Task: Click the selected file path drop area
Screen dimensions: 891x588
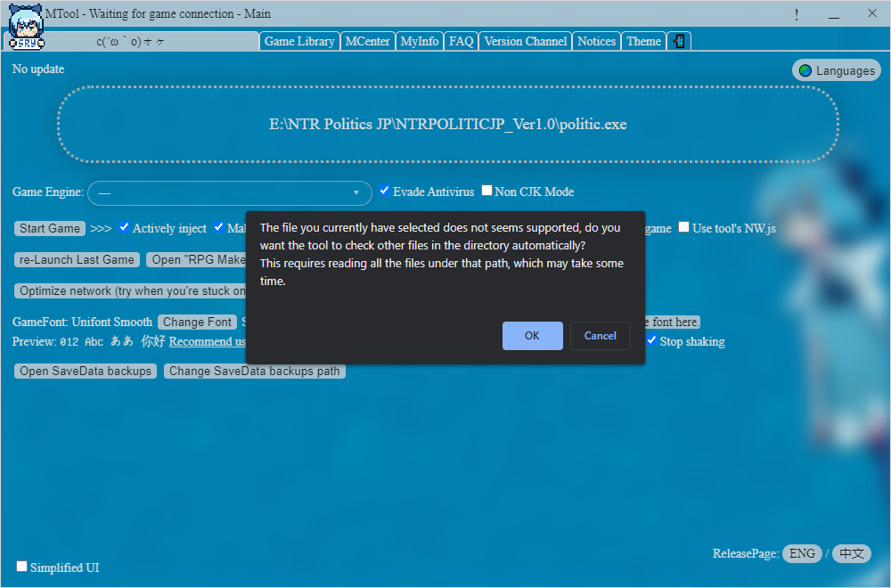Action: [x=448, y=125]
